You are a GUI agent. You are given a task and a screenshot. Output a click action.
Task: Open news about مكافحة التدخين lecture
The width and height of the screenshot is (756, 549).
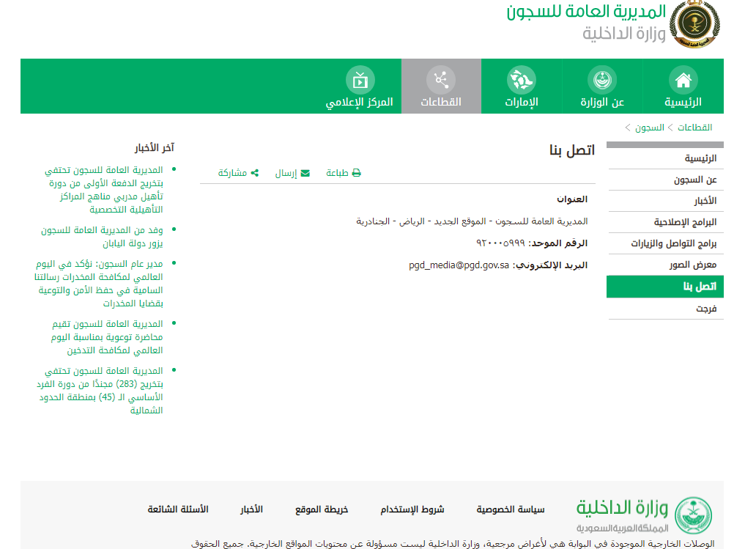pyautogui.click(x=106, y=336)
